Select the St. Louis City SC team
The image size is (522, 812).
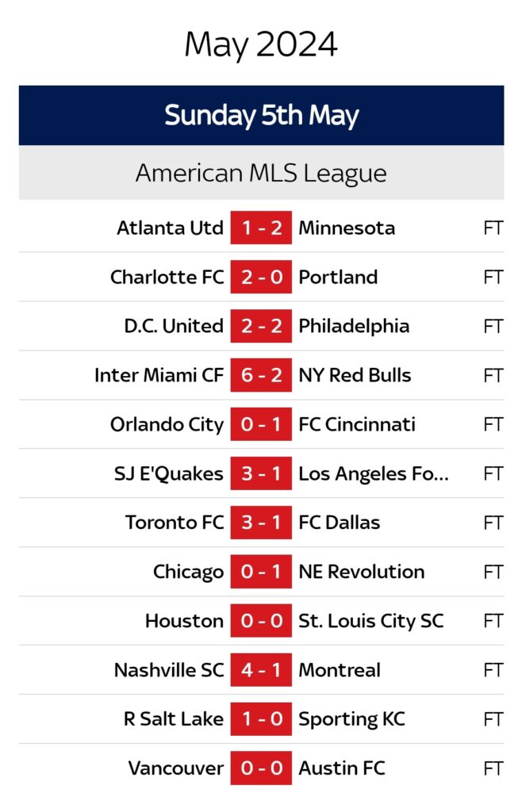point(370,622)
